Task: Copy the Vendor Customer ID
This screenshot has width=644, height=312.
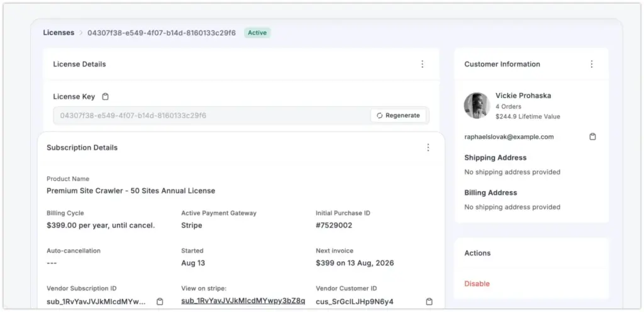Action: (429, 301)
